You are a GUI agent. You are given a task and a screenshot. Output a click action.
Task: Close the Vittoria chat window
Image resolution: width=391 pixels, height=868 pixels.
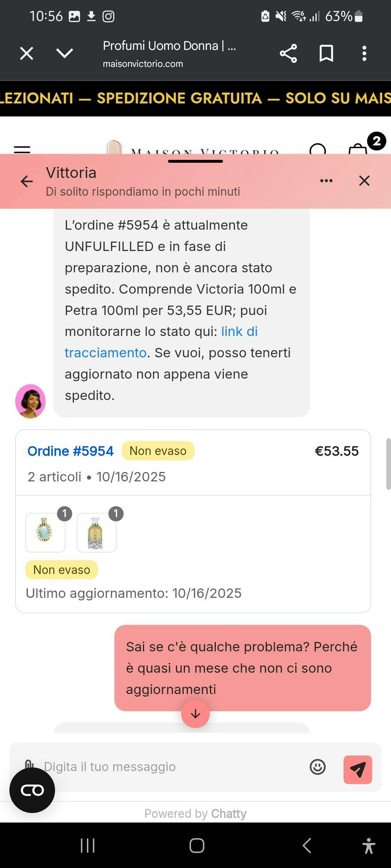point(364,180)
